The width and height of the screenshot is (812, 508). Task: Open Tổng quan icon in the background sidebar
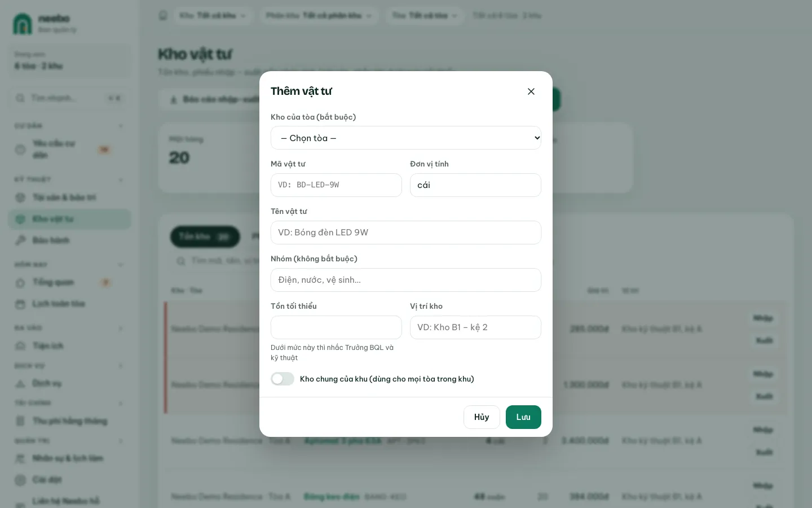(20, 282)
